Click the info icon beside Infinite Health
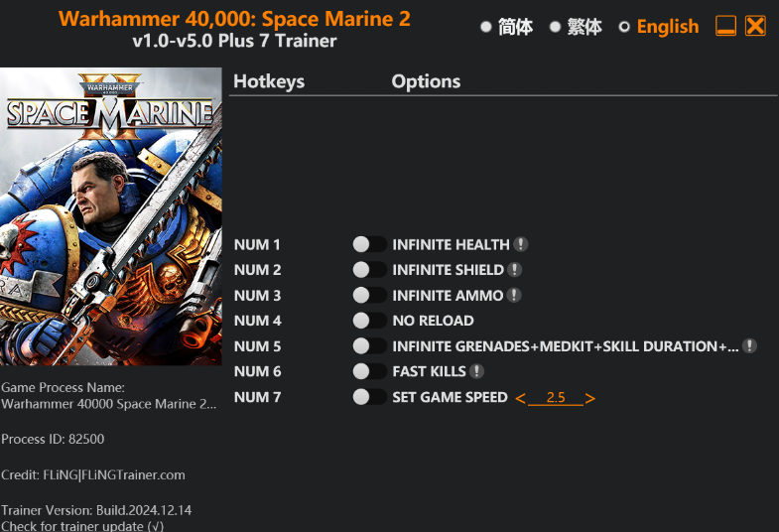 [x=521, y=244]
